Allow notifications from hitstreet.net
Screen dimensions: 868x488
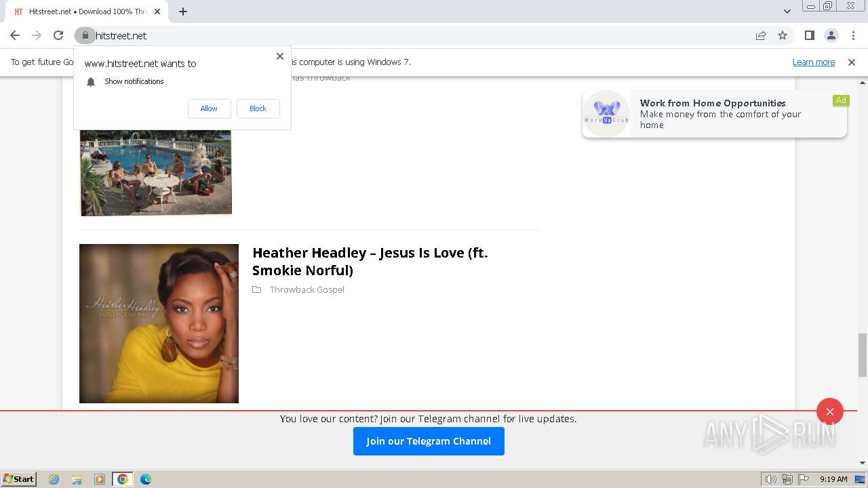tap(209, 108)
